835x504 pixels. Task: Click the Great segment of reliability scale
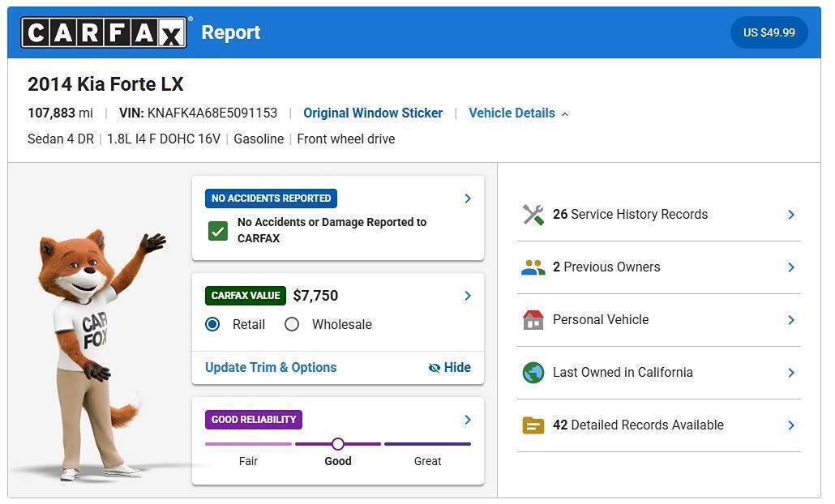(x=427, y=444)
